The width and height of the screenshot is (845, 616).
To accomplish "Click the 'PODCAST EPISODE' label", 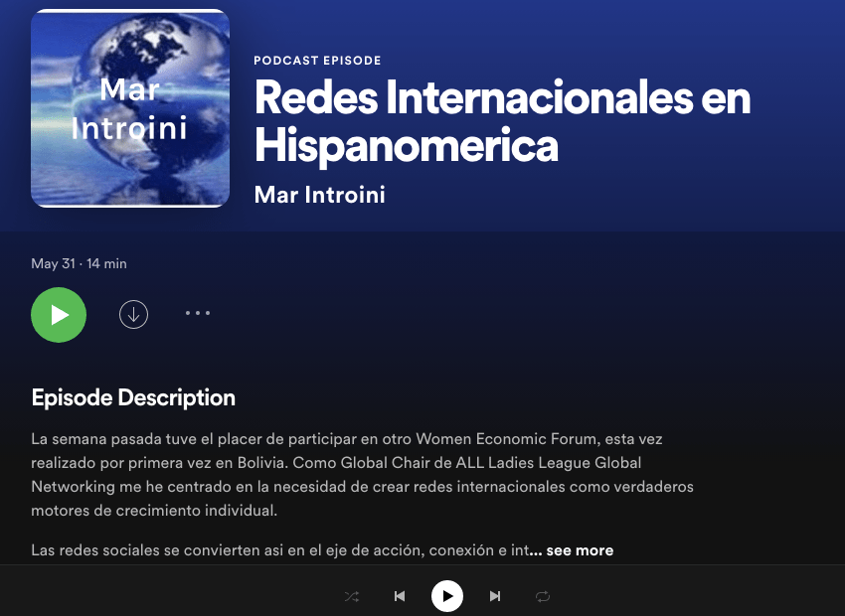I will pos(317,61).
